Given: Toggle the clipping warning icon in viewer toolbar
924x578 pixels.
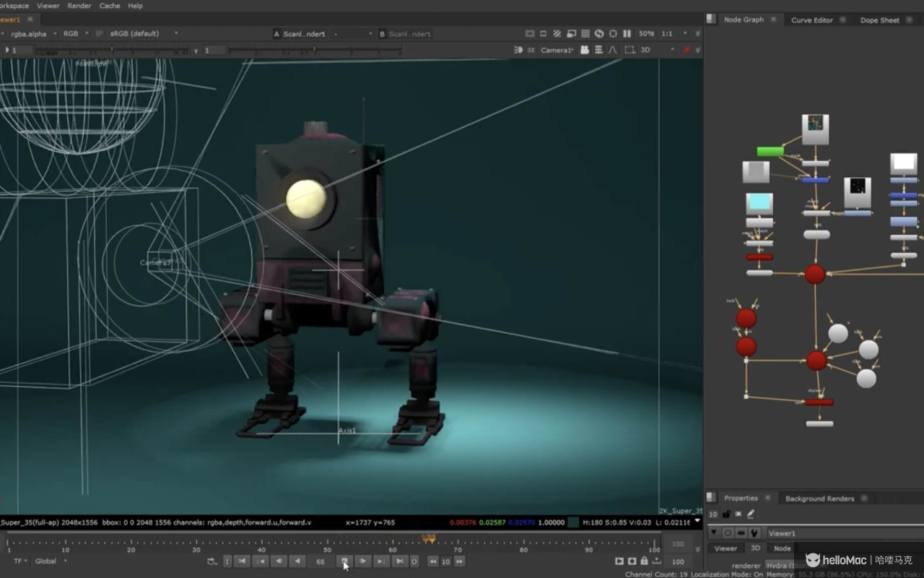Looking at the screenshot, I should (x=530, y=33).
